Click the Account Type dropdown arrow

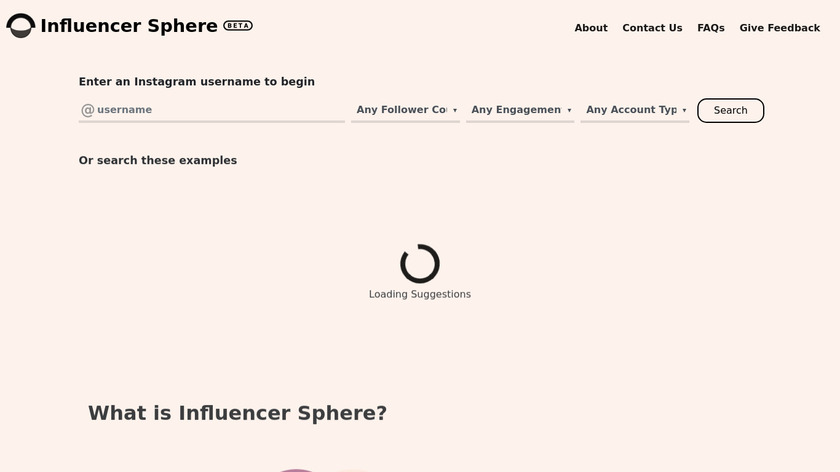[685, 110]
